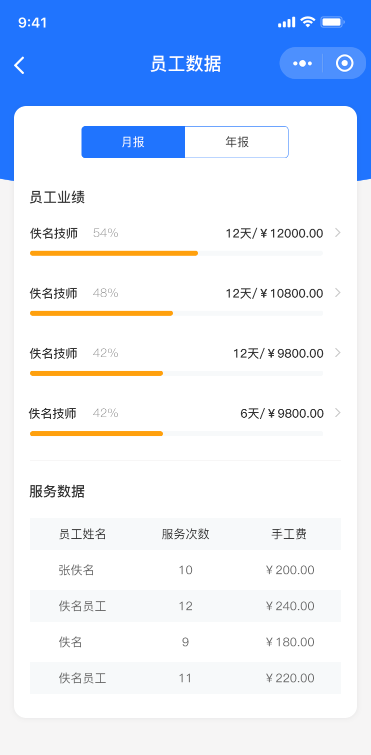Screen dimensions: 371x755
Task: Switch to the 年报 yearly report tab
Action: (237, 142)
